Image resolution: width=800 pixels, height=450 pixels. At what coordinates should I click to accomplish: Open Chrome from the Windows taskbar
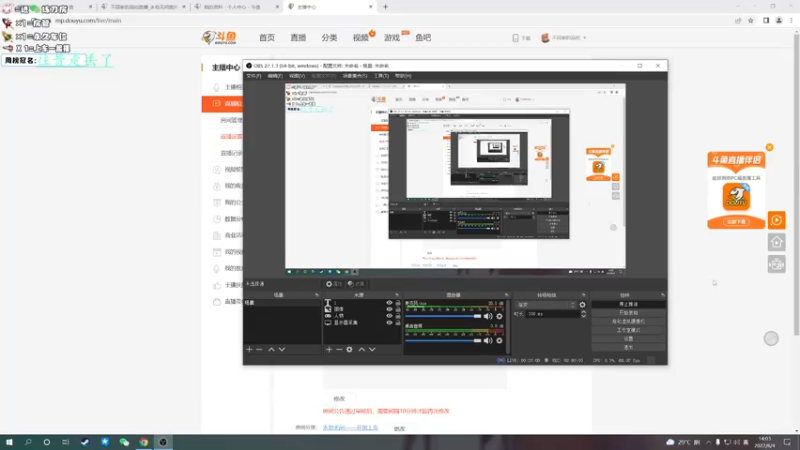click(144, 442)
